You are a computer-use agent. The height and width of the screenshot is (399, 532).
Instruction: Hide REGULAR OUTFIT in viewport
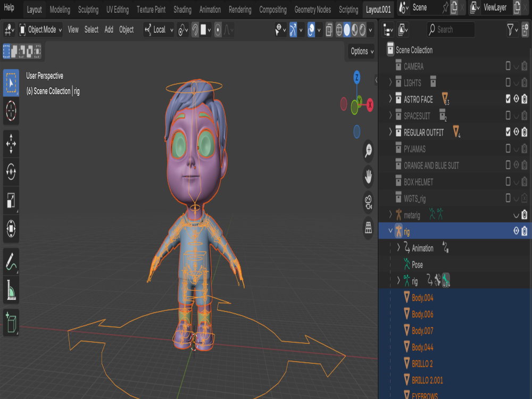(x=516, y=131)
